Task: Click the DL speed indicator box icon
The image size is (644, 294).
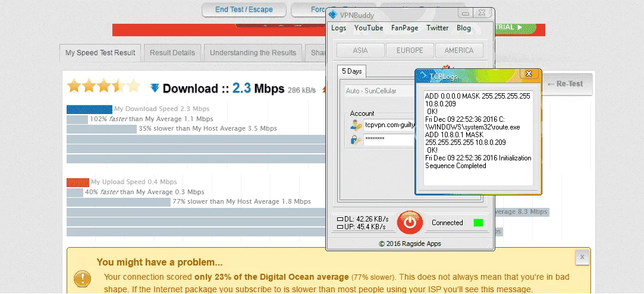Action: pos(340,219)
